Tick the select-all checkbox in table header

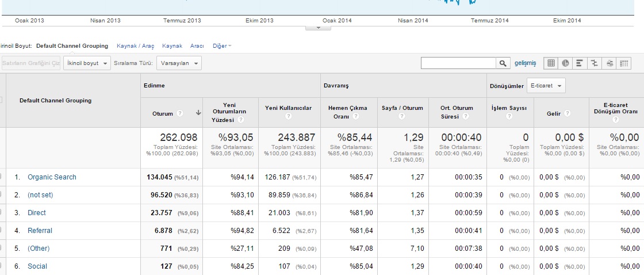click(x=1, y=100)
